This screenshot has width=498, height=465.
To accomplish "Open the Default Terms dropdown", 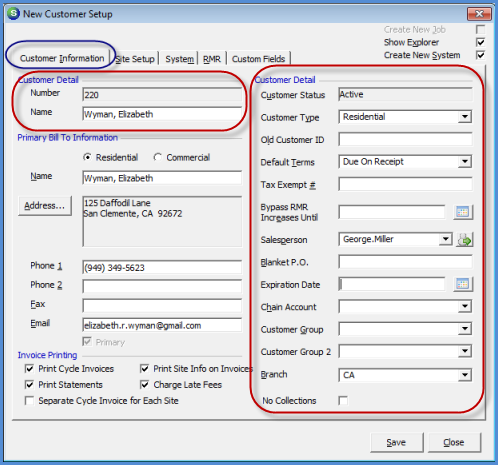I will tap(465, 162).
